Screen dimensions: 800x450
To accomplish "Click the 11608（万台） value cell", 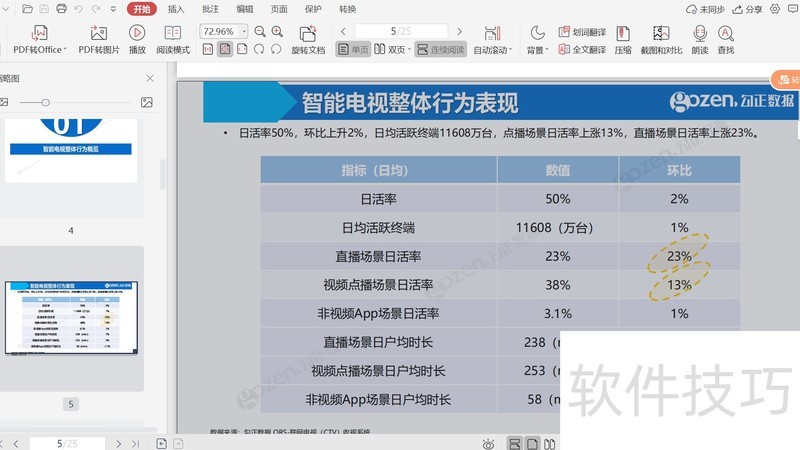I will (557, 228).
